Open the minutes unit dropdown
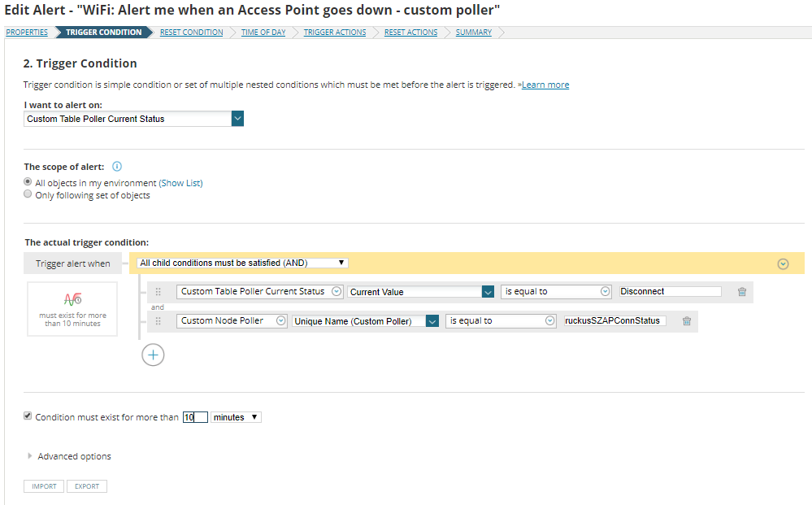The width and height of the screenshot is (812, 505). [x=236, y=417]
